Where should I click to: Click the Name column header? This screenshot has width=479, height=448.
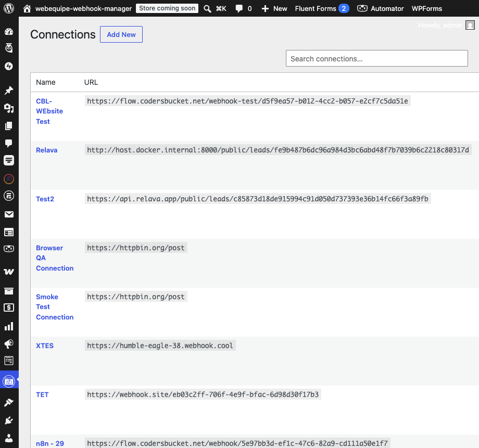point(45,82)
